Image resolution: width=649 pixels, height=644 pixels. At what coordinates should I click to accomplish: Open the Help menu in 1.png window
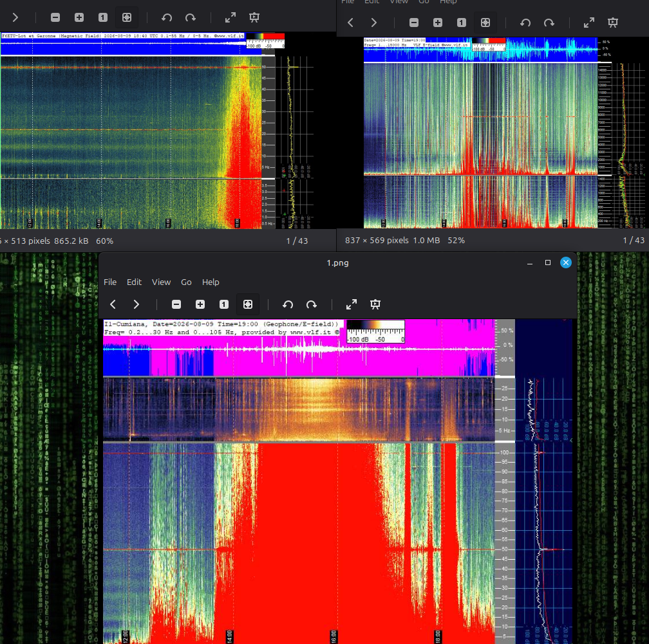pyautogui.click(x=211, y=282)
